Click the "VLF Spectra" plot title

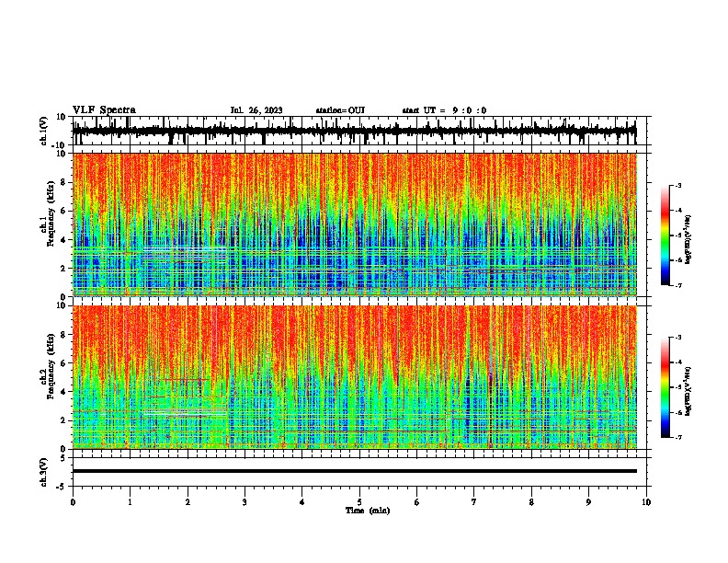(104, 110)
